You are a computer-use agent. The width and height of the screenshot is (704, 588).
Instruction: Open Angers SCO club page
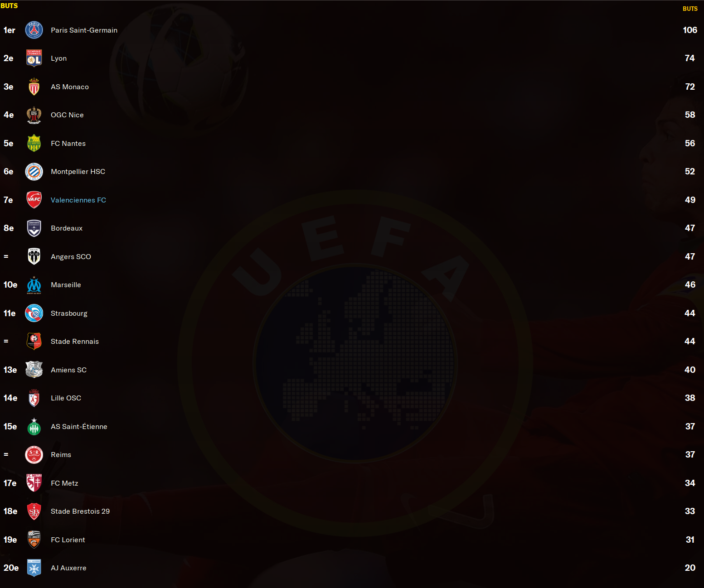point(71,256)
